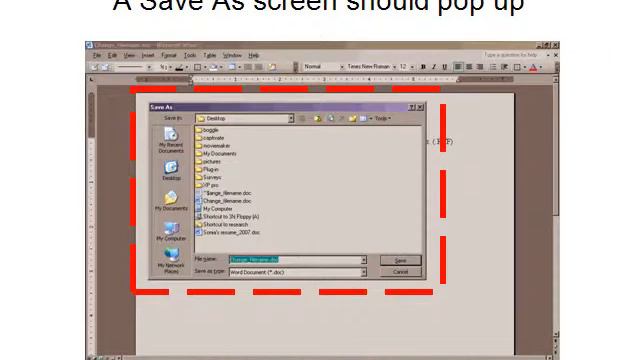Select Shortcut to 3½ Floppy (A)
This screenshot has width=640, height=360.
227,217
